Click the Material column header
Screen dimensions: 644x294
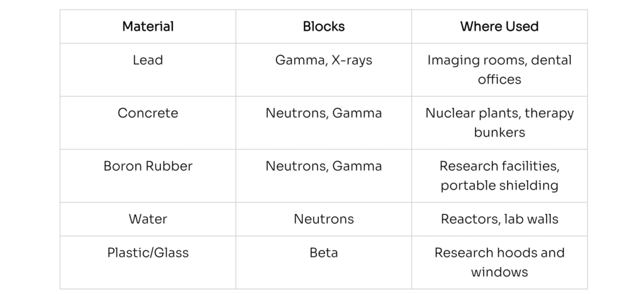[148, 26]
